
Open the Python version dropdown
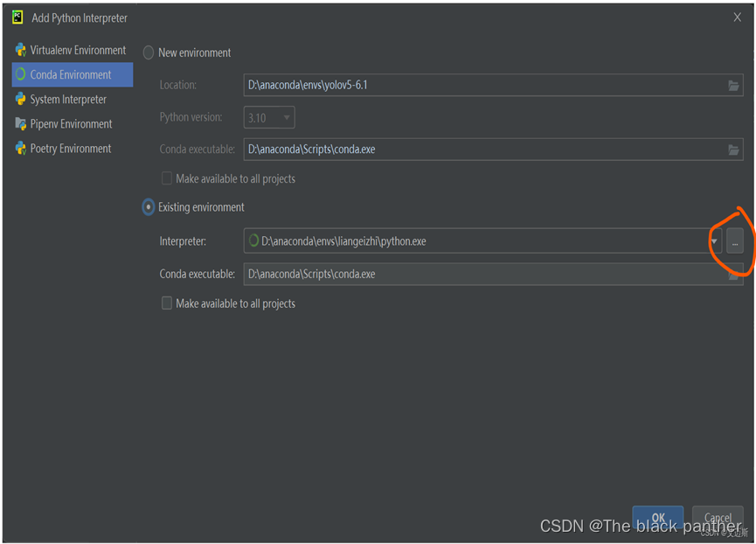coord(269,117)
